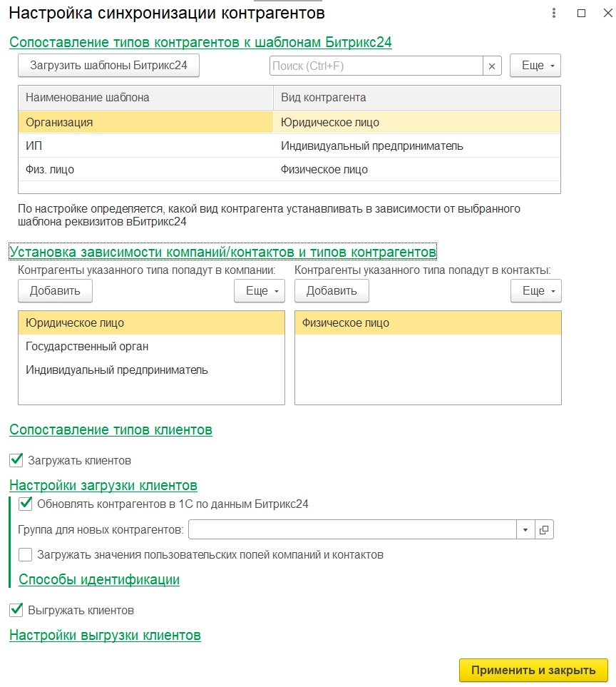This screenshot has width=616, height=687.
Task: Open the window's three-dot options menu
Action: tap(554, 14)
